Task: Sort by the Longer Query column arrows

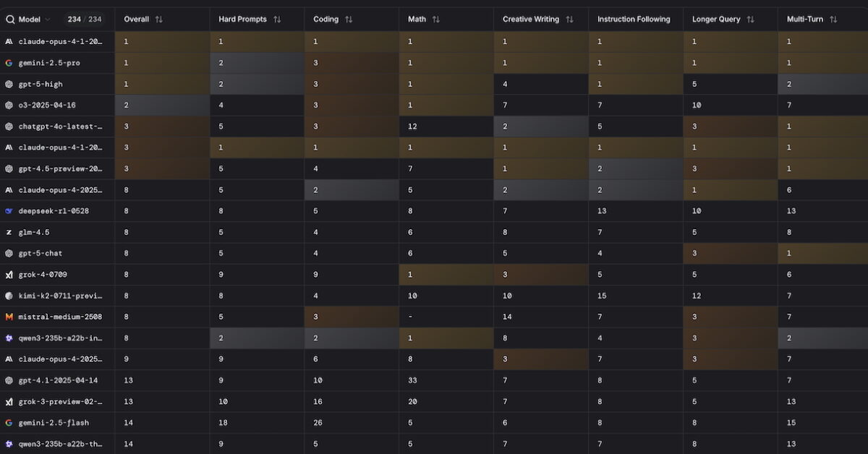Action: 751,20
